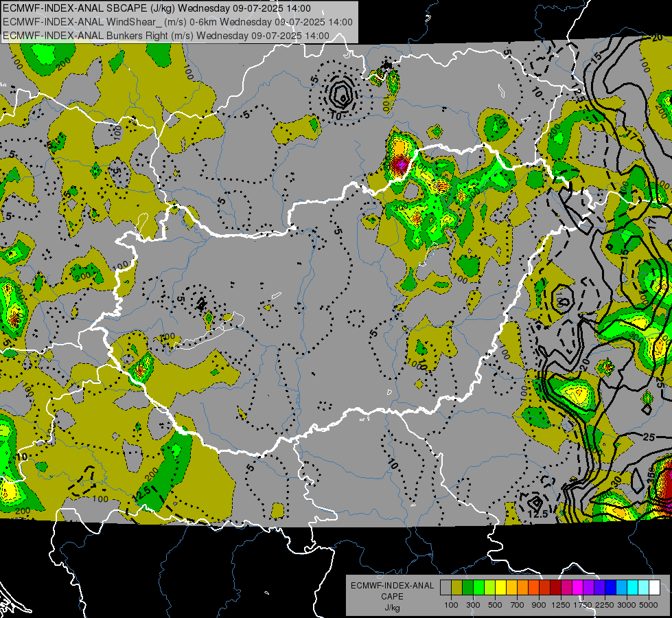Click the 1250 legend scale value
Viewport: 672px width, 618px height.
[x=561, y=605]
